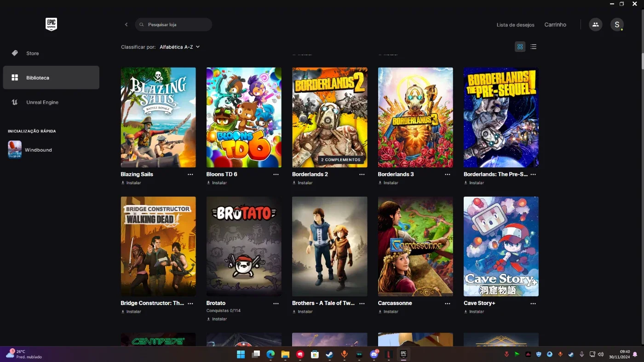Open Lista de desejos
Image resolution: width=644 pixels, height=362 pixels.
pos(515,25)
